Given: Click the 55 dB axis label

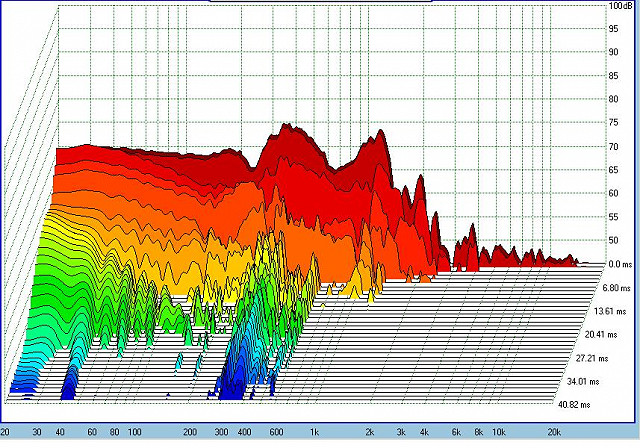Looking at the screenshot, I should pyautogui.click(x=613, y=217).
